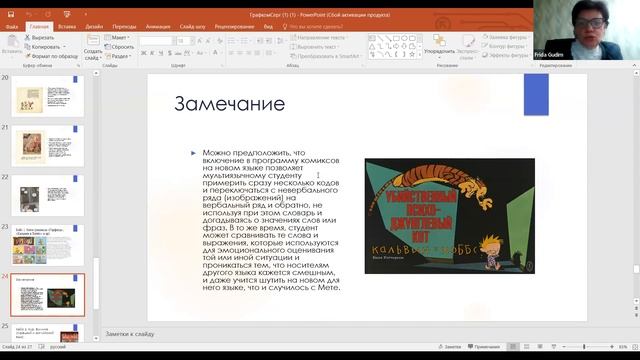Create a new slide with Создать слайд
The height and width of the screenshot is (360, 640).
(93, 47)
